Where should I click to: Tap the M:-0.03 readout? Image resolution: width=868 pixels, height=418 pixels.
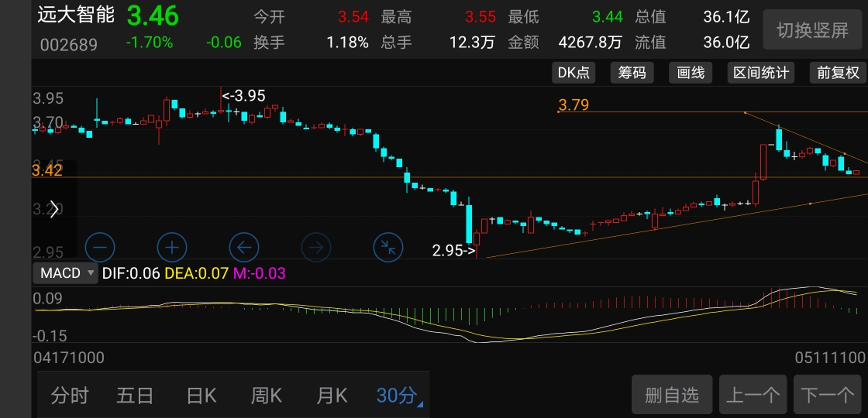pyautogui.click(x=260, y=273)
